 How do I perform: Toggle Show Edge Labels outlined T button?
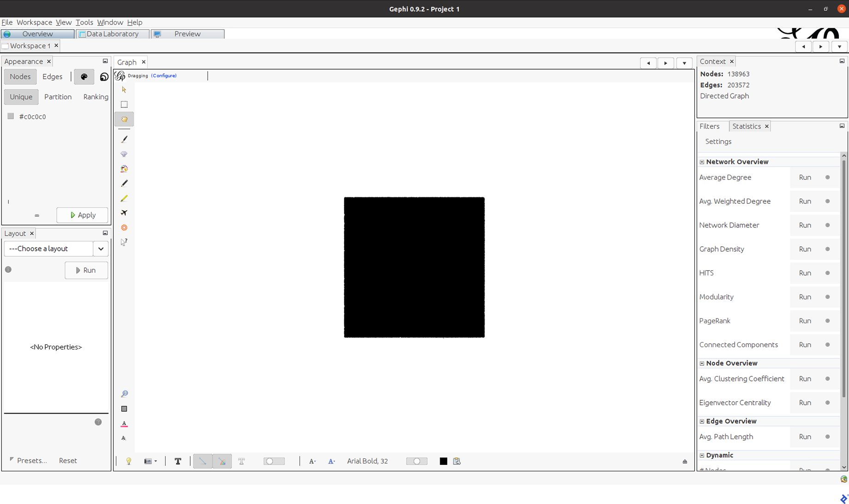click(x=241, y=461)
